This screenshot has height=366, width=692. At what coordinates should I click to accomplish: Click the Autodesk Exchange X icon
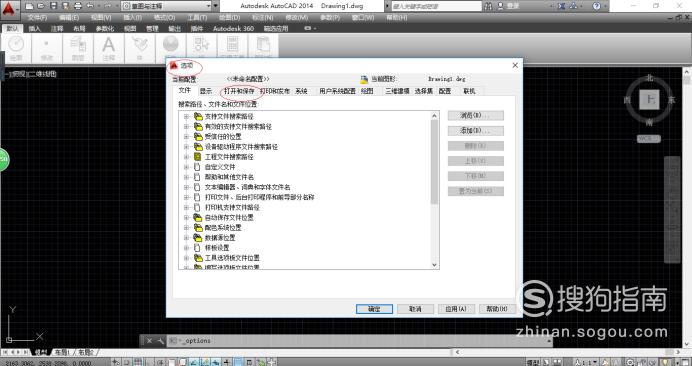pos(561,6)
